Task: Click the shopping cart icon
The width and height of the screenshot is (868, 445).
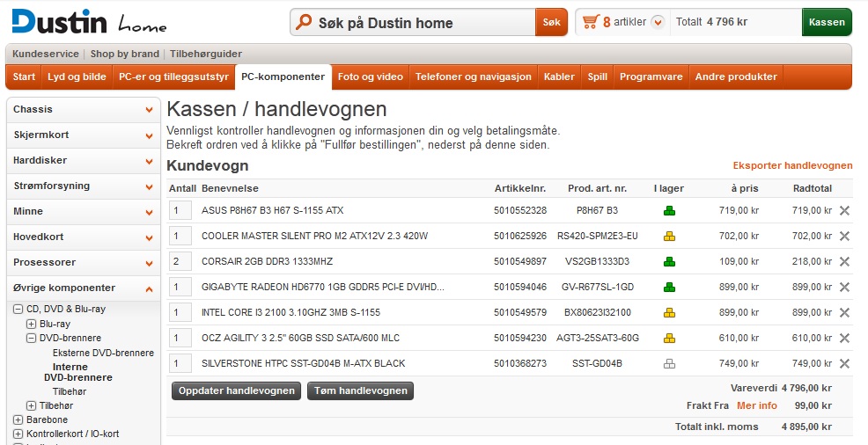Action: click(590, 22)
